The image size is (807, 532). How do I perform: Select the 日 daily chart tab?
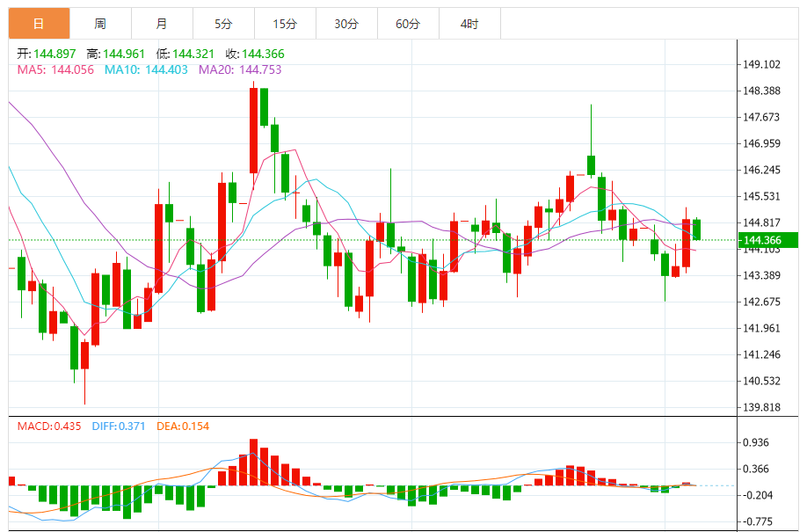39,24
